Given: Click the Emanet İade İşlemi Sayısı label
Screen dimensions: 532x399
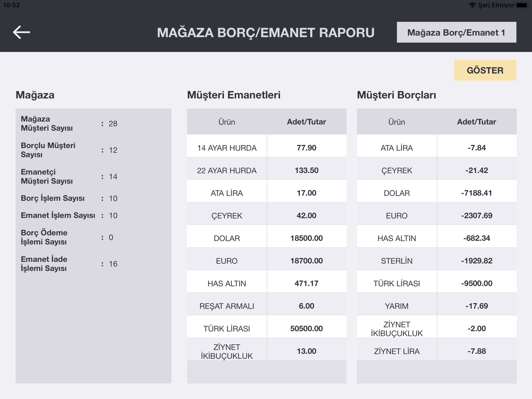Looking at the screenshot, I should 44,264.
